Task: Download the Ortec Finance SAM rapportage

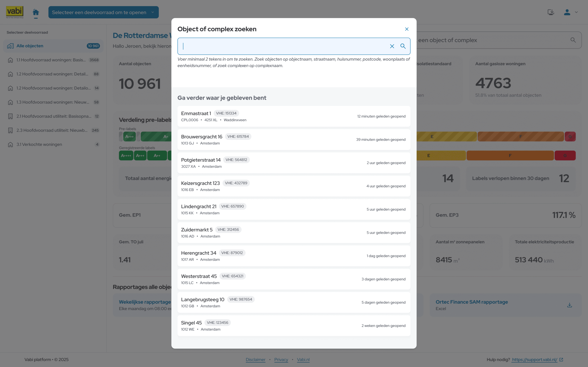Action: [x=570, y=305]
